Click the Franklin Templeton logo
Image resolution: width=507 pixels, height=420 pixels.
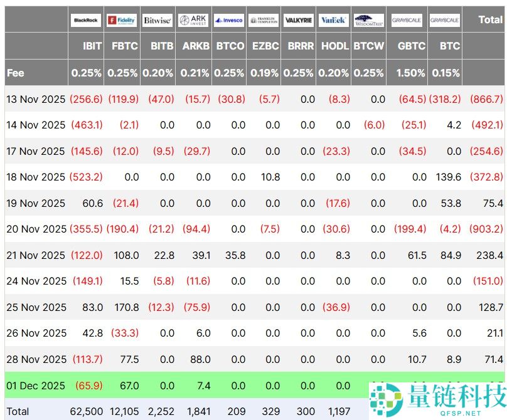pos(264,19)
